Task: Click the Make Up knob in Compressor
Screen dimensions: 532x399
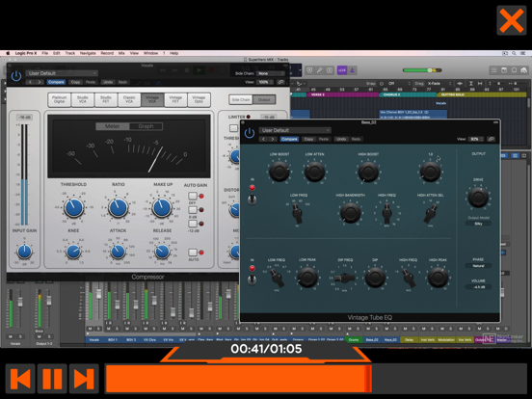Action: pyautogui.click(x=162, y=207)
